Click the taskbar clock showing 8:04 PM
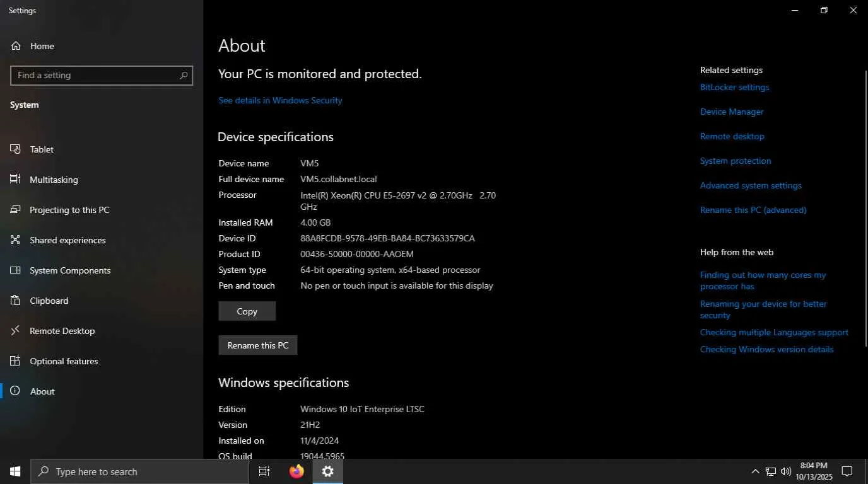This screenshot has height=484, width=868. (814, 471)
